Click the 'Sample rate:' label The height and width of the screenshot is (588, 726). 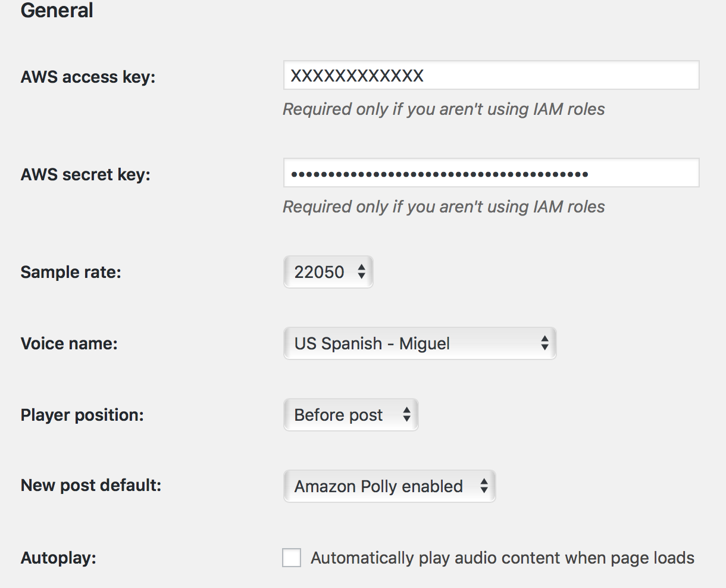71,272
